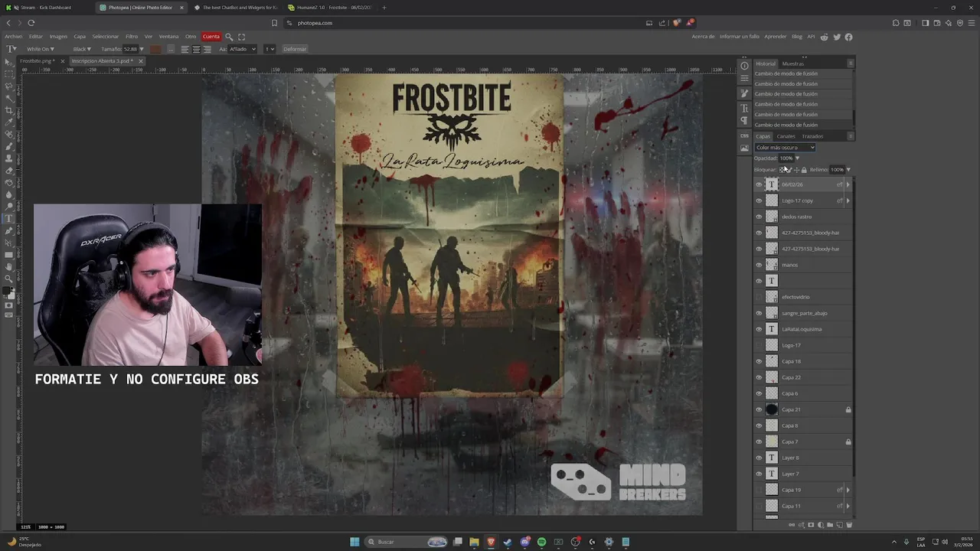Screen dimensions: 980x551
Task: Switch to the Trazados tab
Action: click(812, 136)
